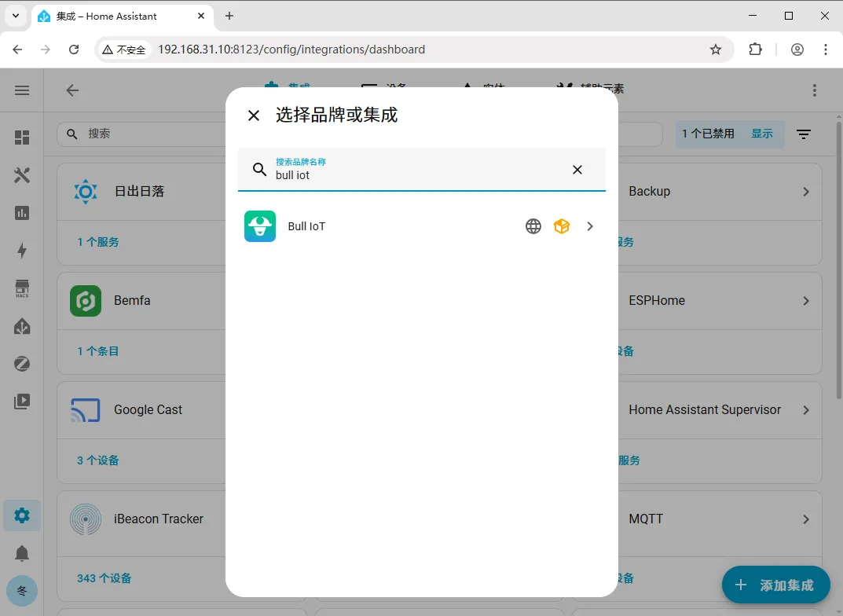Open the MQTT integration chevron

point(806,519)
